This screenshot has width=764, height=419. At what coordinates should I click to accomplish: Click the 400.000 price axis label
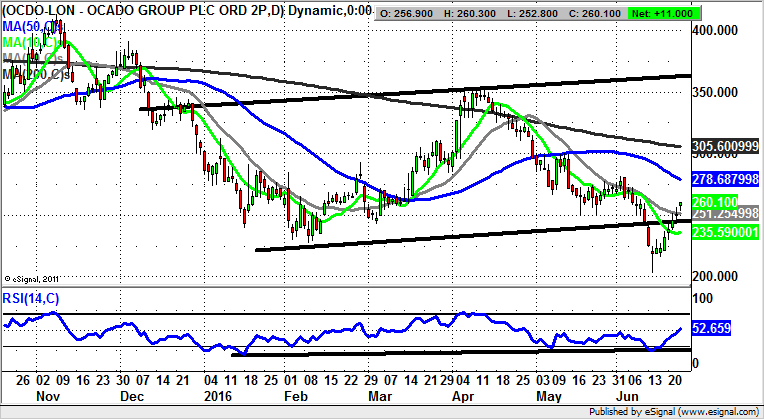(716, 31)
